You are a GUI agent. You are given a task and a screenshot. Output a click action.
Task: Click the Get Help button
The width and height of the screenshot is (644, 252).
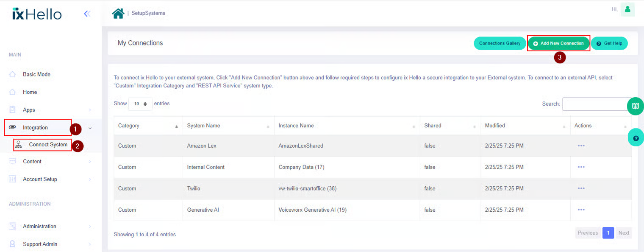point(609,43)
